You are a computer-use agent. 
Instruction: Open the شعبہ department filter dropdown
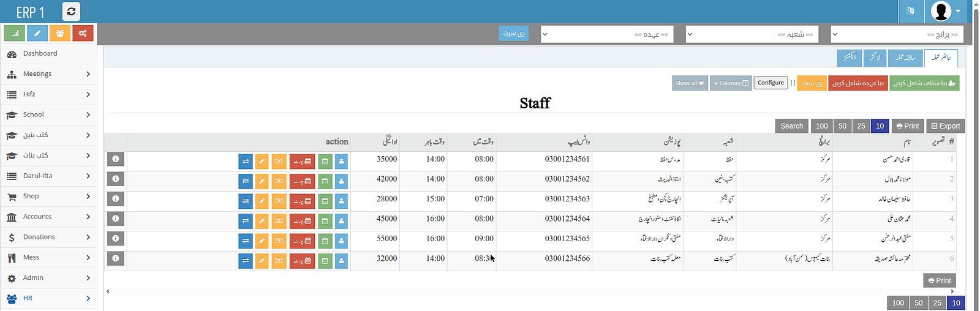click(x=752, y=34)
